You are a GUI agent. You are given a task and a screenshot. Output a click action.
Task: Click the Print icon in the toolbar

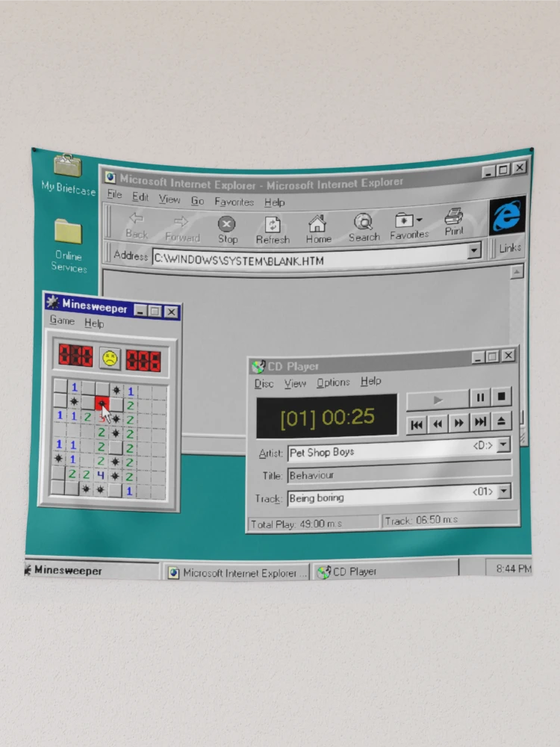click(x=454, y=217)
